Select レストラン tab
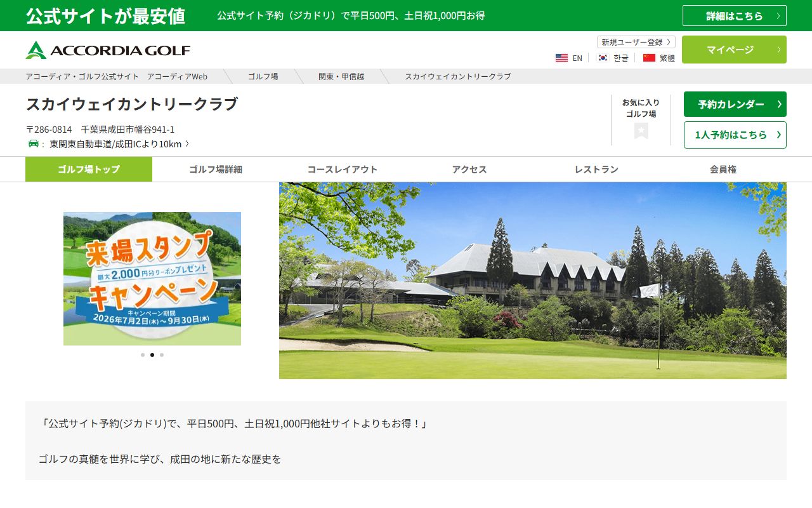This screenshot has width=812, height=508. (596, 170)
